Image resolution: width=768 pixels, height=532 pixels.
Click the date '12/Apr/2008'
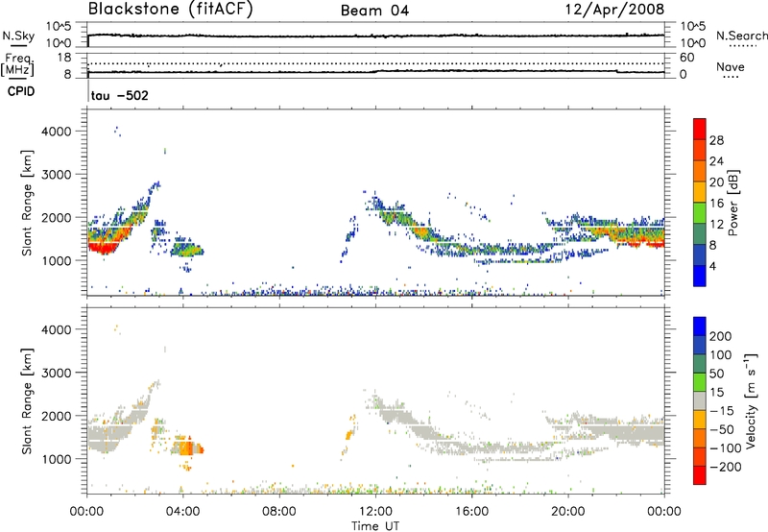pos(614,10)
